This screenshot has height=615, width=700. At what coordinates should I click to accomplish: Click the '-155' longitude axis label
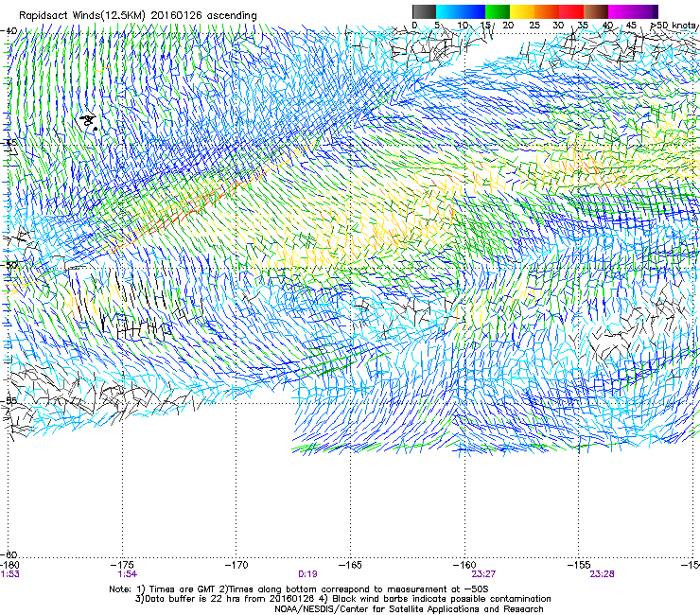(x=579, y=566)
